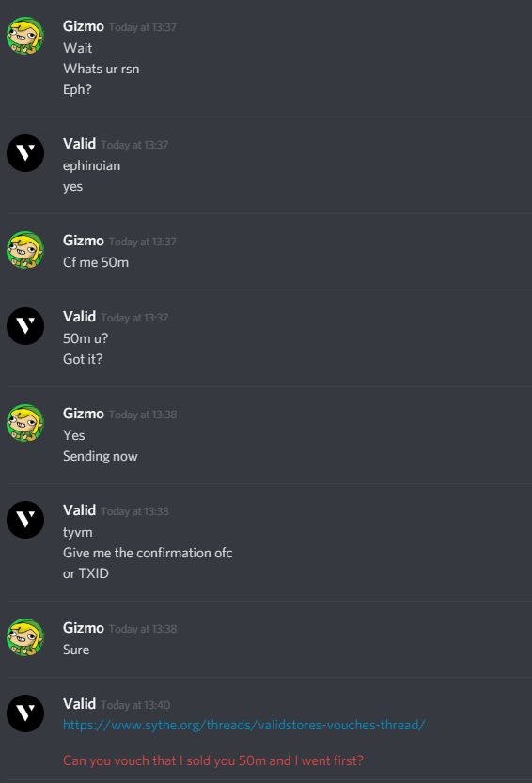This screenshot has width=532, height=783.
Task: Click Gizmo's avatar next to 'Cf me 50m'
Action: (25, 250)
